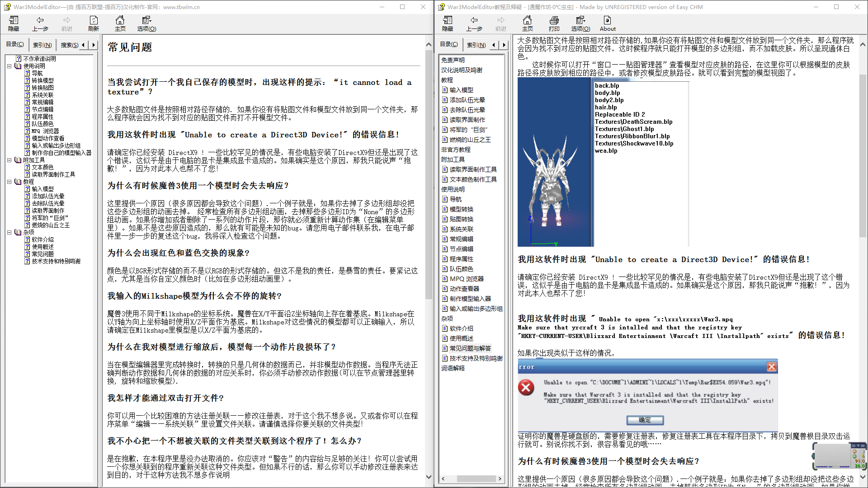Open 选项 options in left window toolbar

click(146, 23)
